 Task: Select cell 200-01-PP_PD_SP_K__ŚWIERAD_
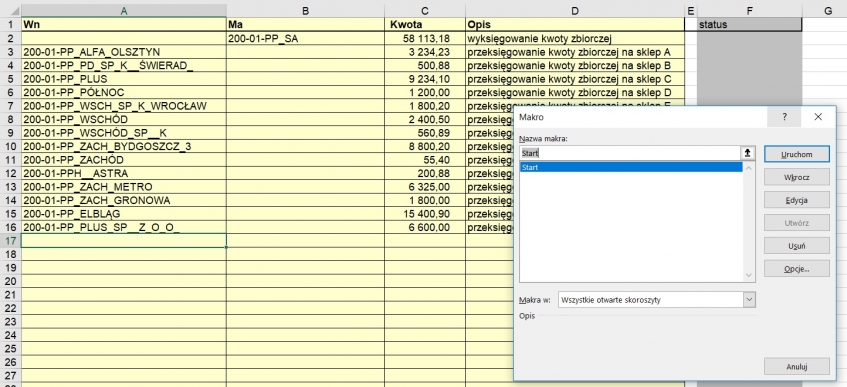124,65
